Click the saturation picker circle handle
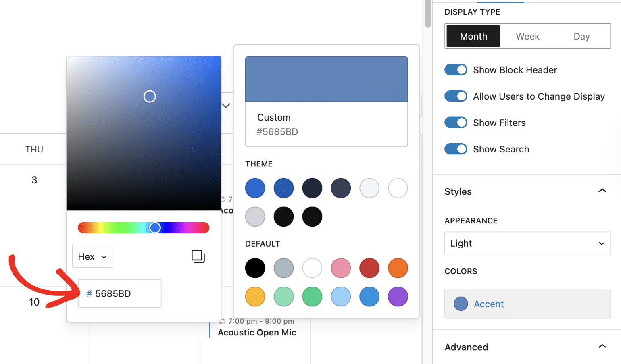Image resolution: width=621 pixels, height=364 pixels. tap(150, 96)
